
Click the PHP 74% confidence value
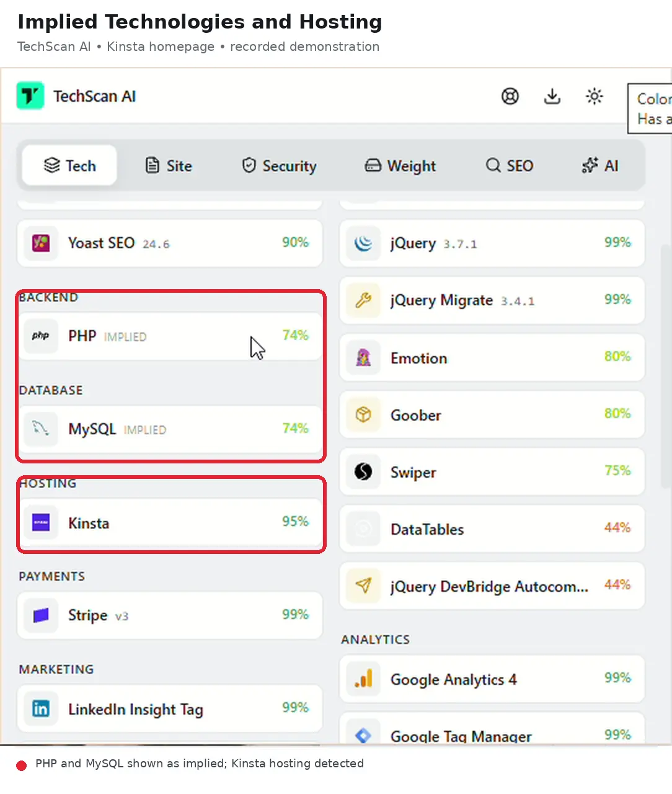[x=295, y=335]
